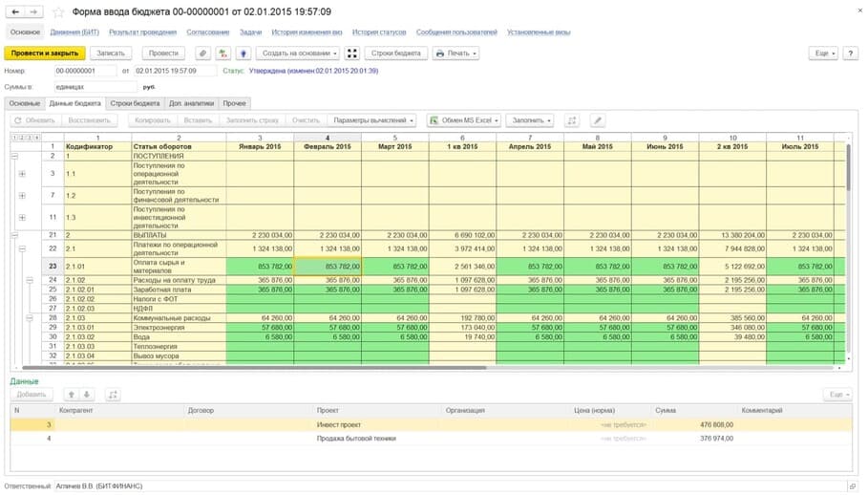
Task: Add form to favorites with star icon
Action: coord(58,11)
